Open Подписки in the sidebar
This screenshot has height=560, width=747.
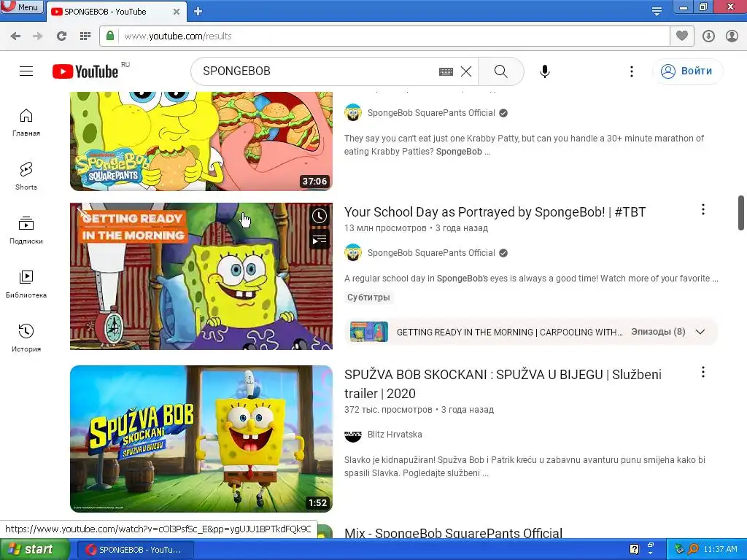[x=26, y=230]
